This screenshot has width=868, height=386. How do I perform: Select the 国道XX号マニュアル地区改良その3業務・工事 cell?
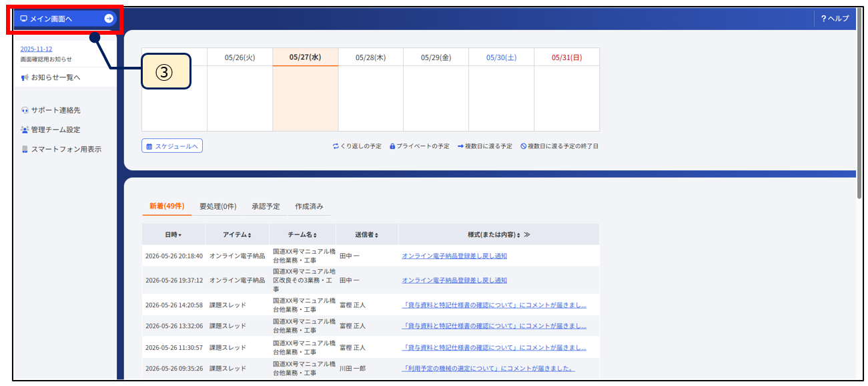(x=304, y=280)
